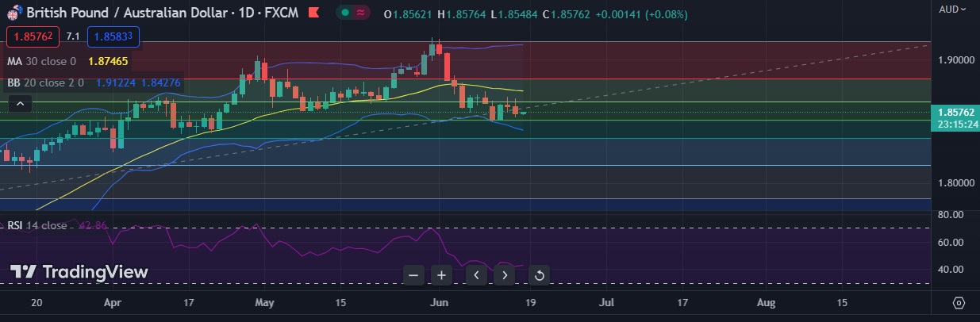Screen dimensions: 980x322
Task: Click the change value +0.00141 (+0.08%)
Action: tap(643, 15)
